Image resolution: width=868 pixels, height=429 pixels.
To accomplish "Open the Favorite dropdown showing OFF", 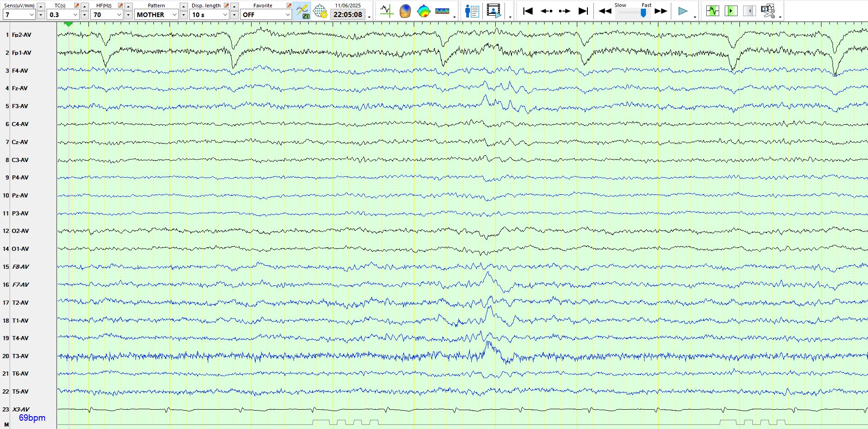I will coord(266,15).
